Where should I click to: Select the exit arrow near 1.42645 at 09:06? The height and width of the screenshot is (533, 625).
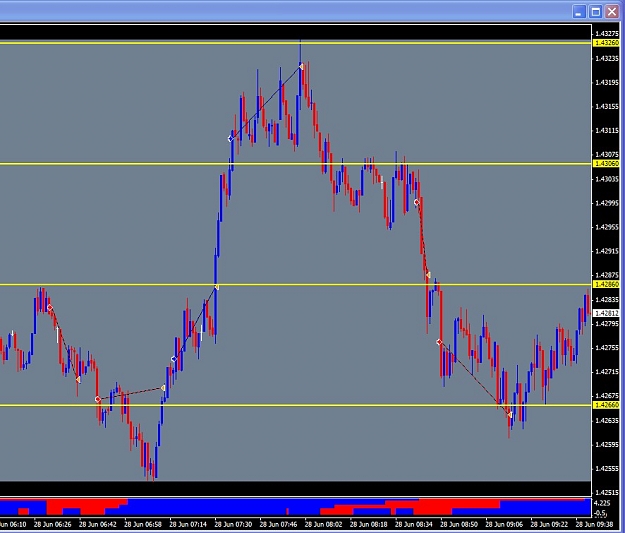[x=509, y=415]
